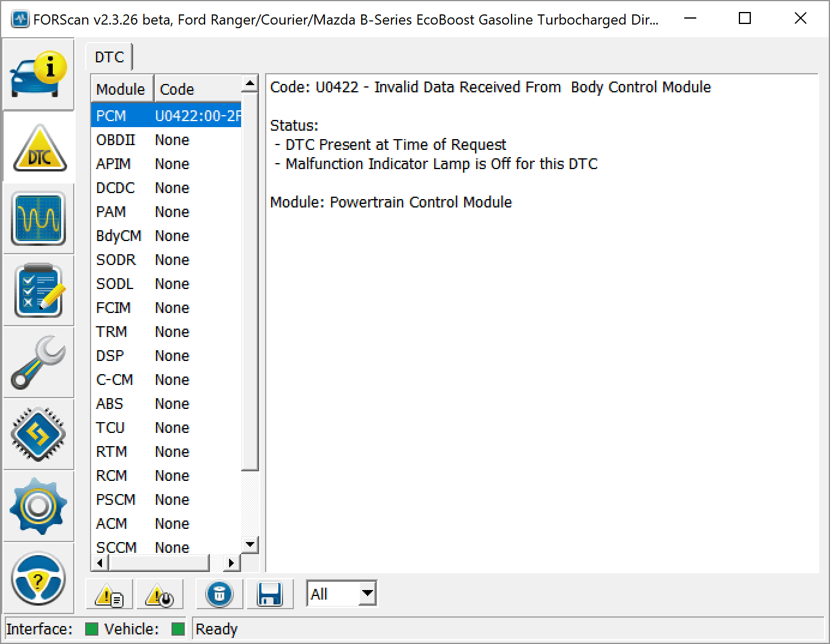The image size is (830, 644).
Task: Maximize the FORScan window
Action: tap(745, 19)
